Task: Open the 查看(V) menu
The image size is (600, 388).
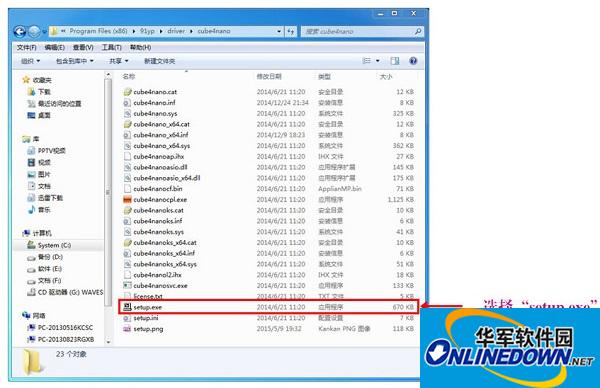Action: point(83,47)
